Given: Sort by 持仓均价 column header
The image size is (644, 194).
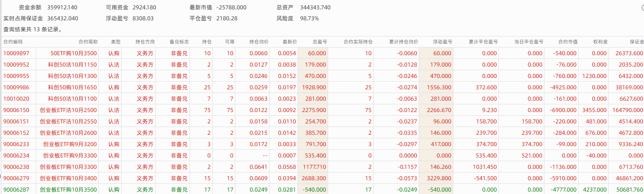Looking at the screenshot, I should pyautogui.click(x=259, y=42).
